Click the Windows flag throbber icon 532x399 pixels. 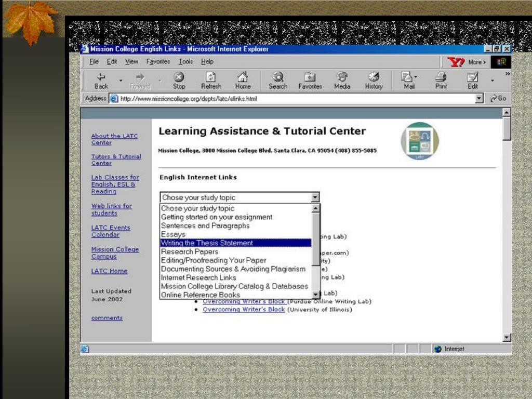click(501, 62)
